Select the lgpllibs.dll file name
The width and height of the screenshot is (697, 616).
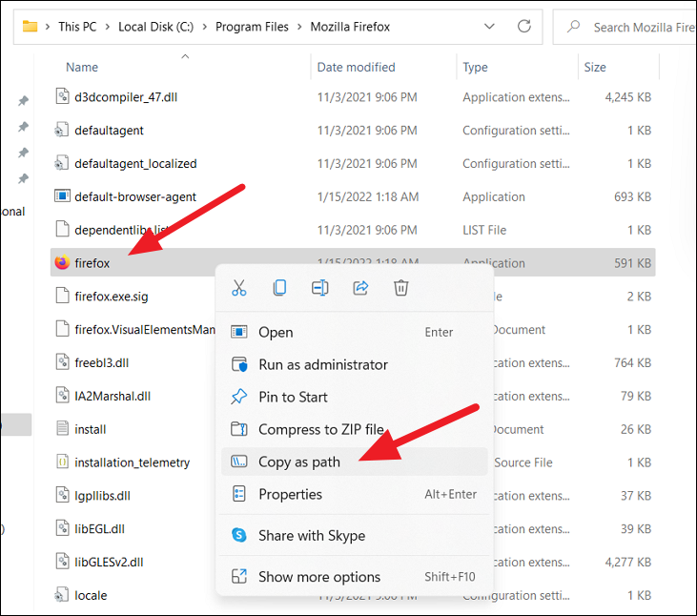[103, 496]
